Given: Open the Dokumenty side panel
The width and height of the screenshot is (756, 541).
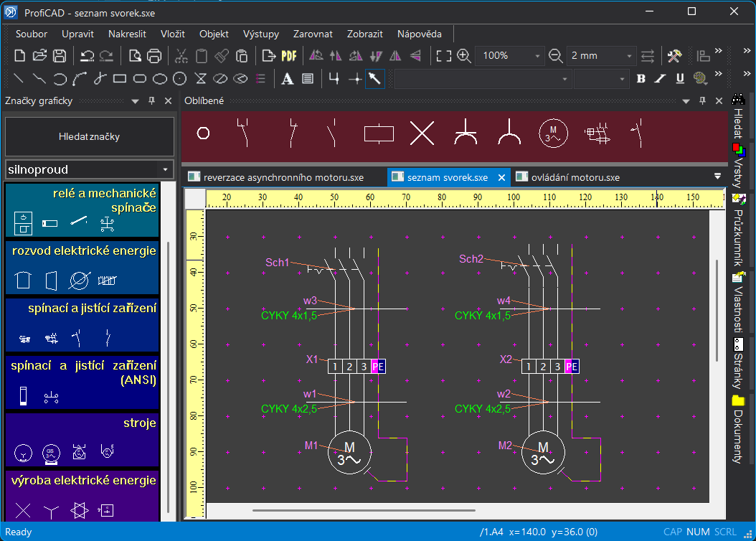Looking at the screenshot, I should [738, 429].
